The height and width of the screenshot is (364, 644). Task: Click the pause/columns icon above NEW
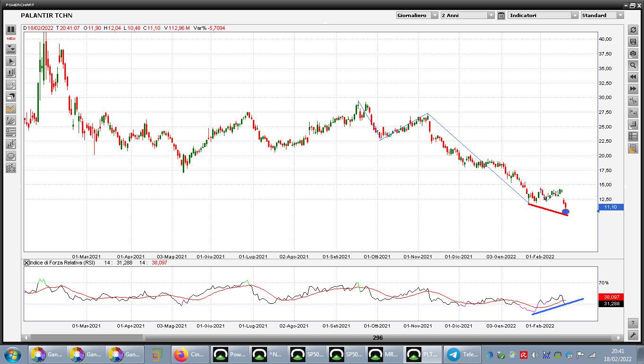coord(10,29)
